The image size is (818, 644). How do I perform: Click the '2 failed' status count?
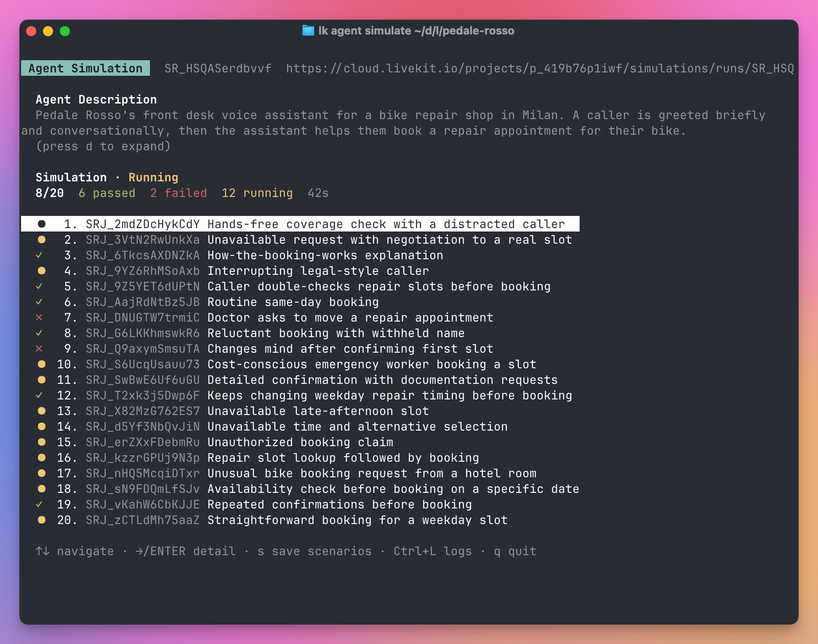point(179,193)
